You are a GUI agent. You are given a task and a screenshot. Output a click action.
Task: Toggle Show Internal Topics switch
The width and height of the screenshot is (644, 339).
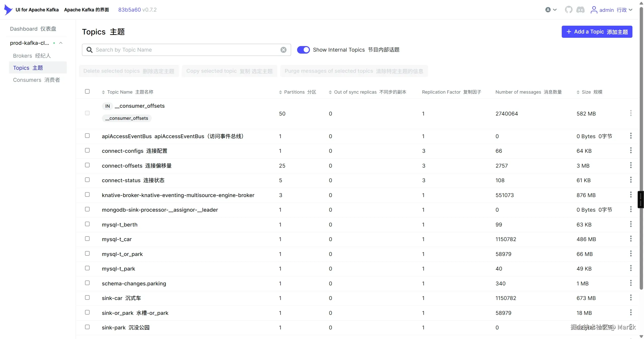tap(303, 50)
